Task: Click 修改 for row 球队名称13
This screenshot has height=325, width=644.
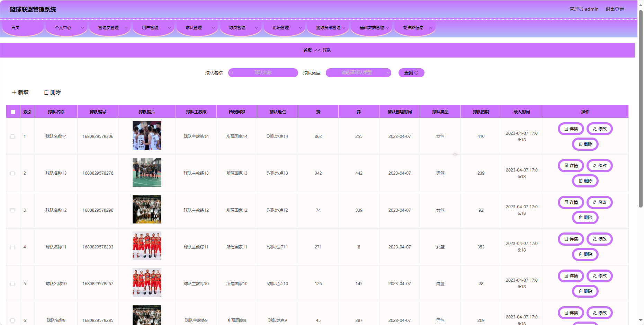Action: pyautogui.click(x=599, y=166)
